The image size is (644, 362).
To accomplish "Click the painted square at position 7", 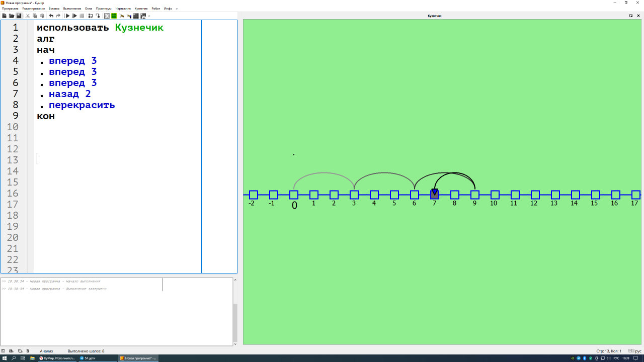I will (435, 195).
